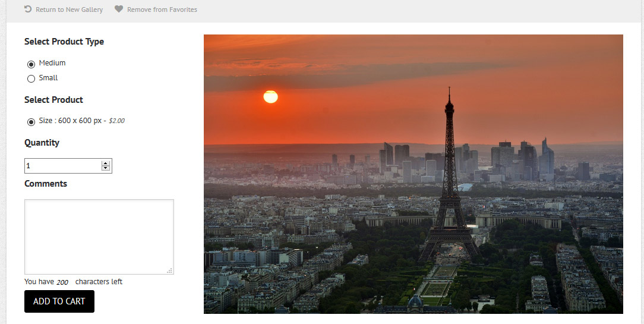Click the Comments heading

point(46,184)
